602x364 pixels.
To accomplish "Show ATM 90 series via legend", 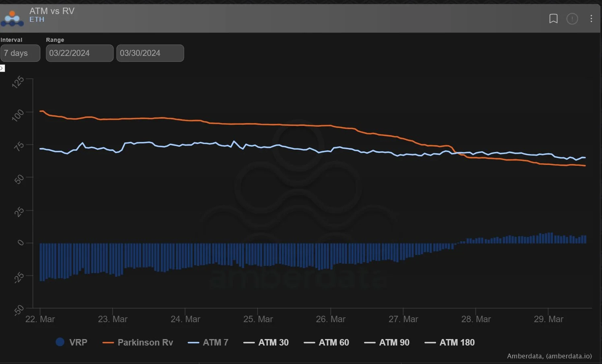I will click(x=387, y=342).
